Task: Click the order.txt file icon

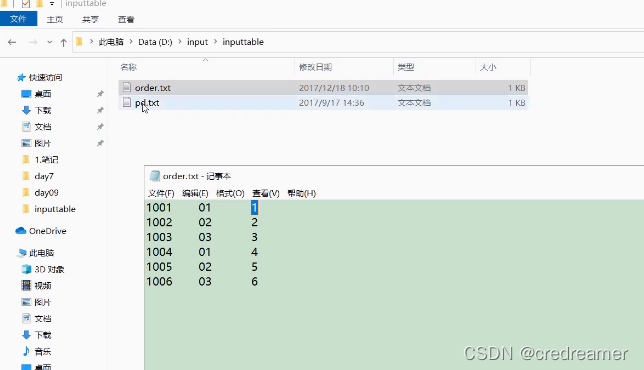Action: tap(127, 87)
